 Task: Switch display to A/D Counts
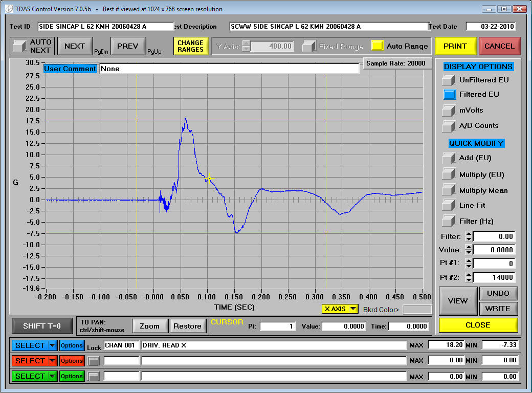coord(449,126)
